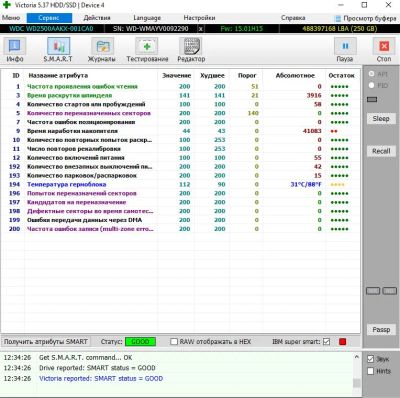The width and height of the screenshot is (400, 398).
Task: Toggle the Звук sound checkbox
Action: [x=370, y=359]
